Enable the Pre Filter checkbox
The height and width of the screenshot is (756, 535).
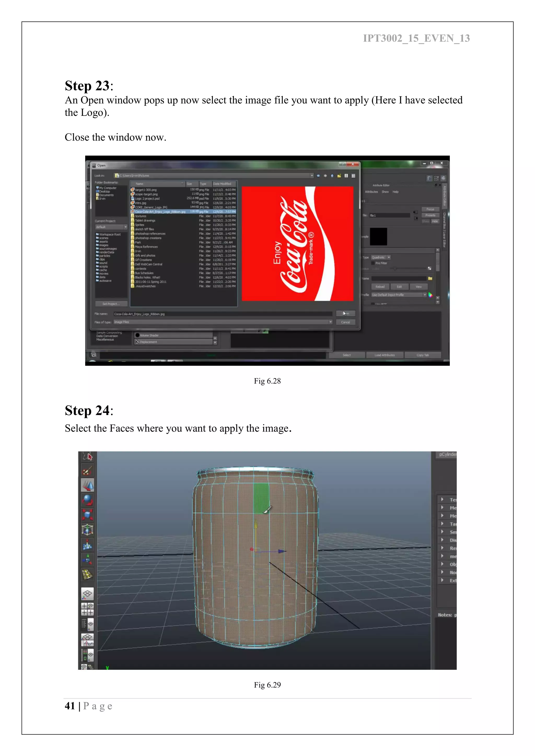(x=373, y=263)
